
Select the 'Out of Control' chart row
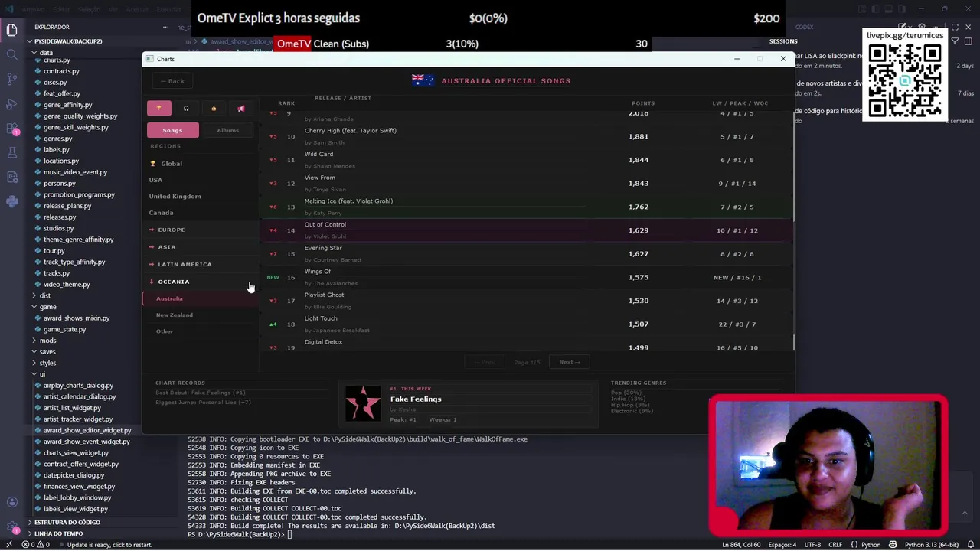(x=527, y=230)
